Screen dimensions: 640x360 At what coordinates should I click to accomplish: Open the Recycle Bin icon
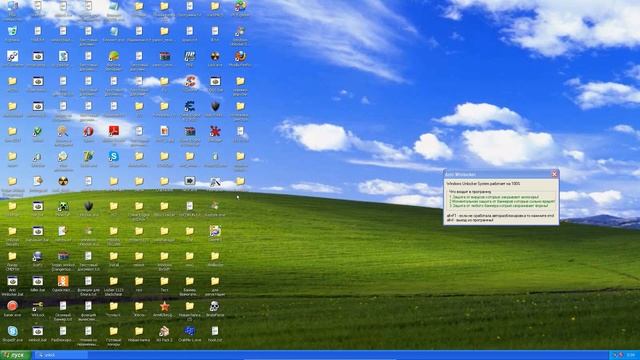(x=12, y=31)
